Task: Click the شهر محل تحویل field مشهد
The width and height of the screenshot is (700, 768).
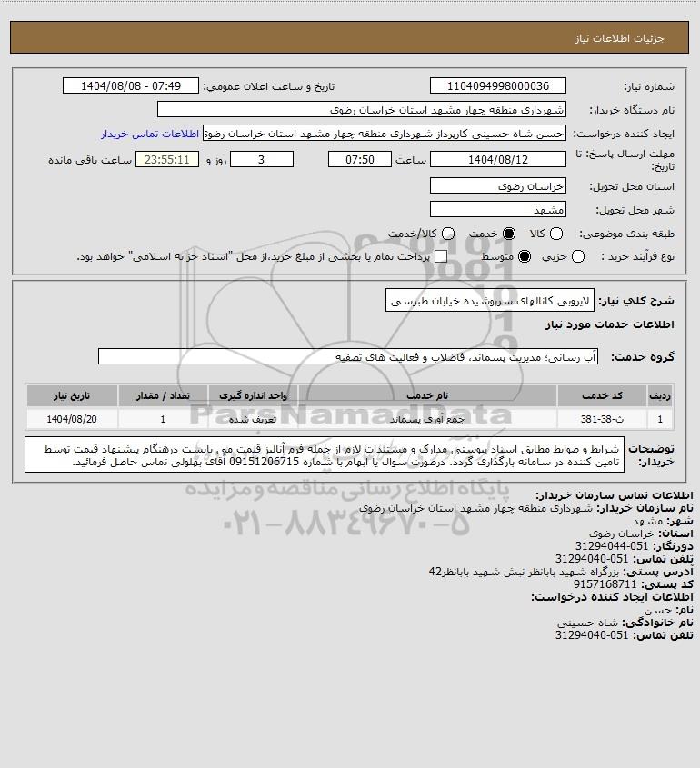Action: tap(497, 210)
